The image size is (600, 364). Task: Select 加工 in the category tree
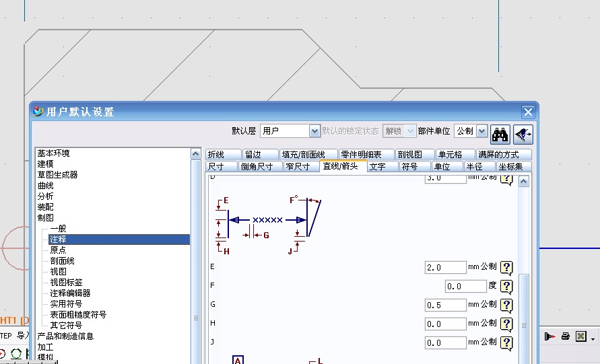coord(45,347)
